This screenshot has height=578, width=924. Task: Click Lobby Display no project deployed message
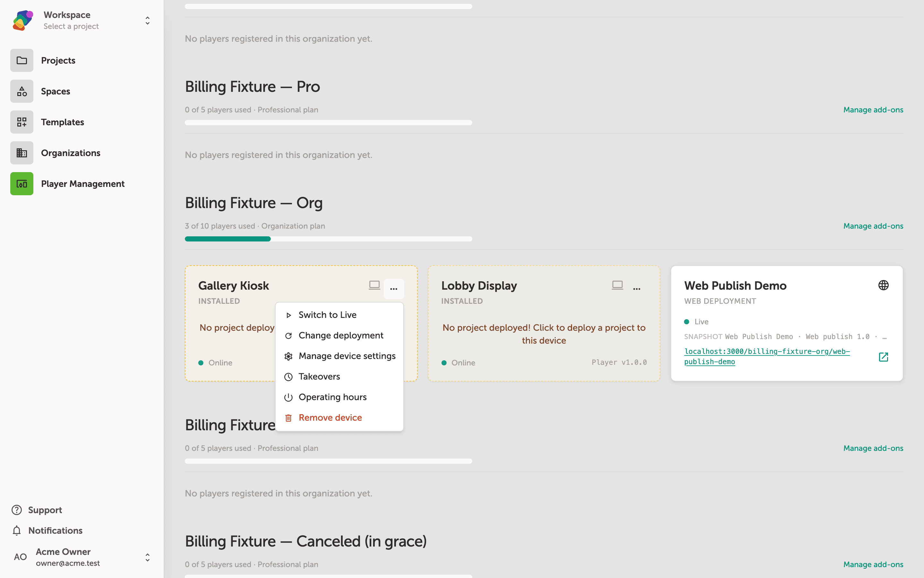(544, 334)
